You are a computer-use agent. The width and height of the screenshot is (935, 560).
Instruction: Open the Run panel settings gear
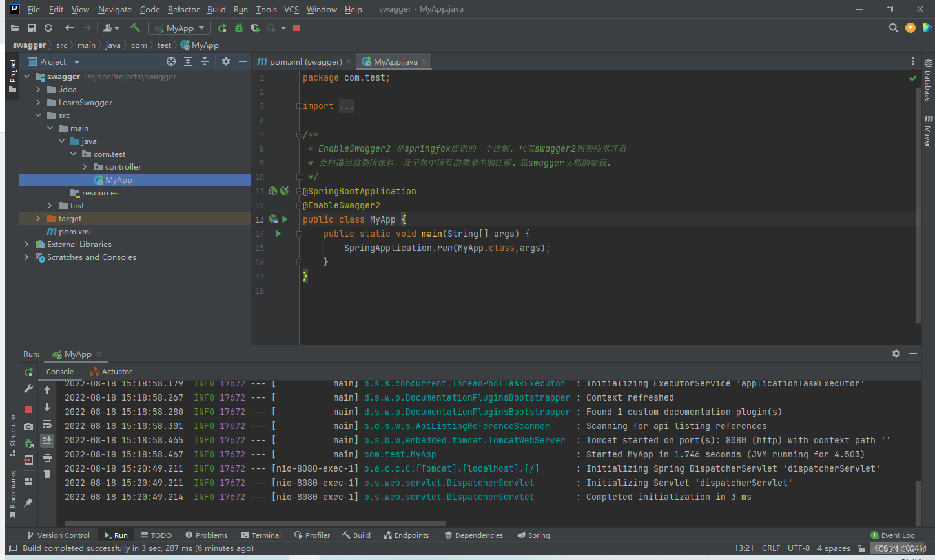click(x=896, y=354)
